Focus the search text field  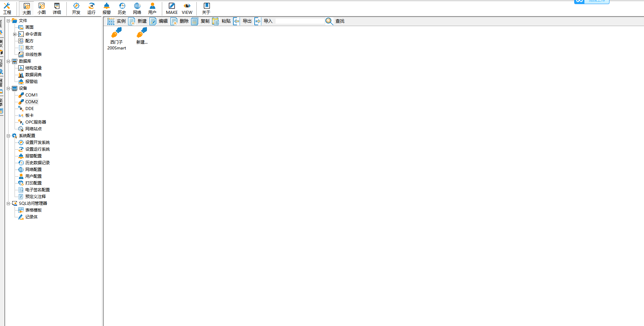[300, 21]
